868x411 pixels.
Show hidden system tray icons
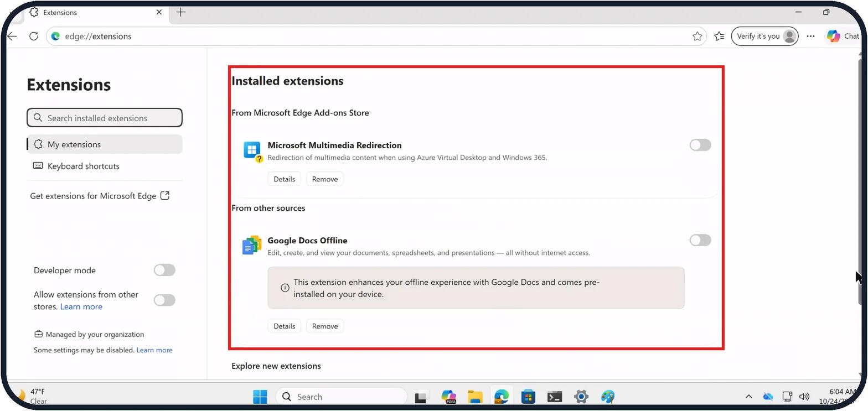tap(748, 397)
